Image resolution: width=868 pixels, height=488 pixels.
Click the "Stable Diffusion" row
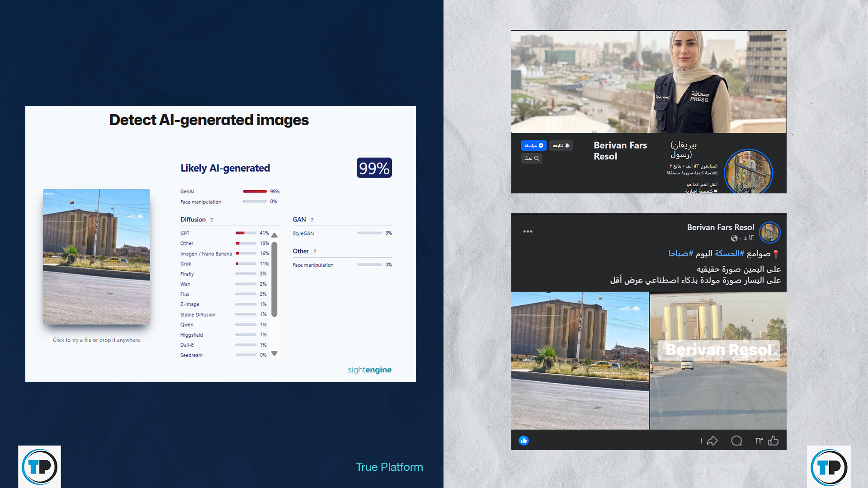[x=224, y=314]
